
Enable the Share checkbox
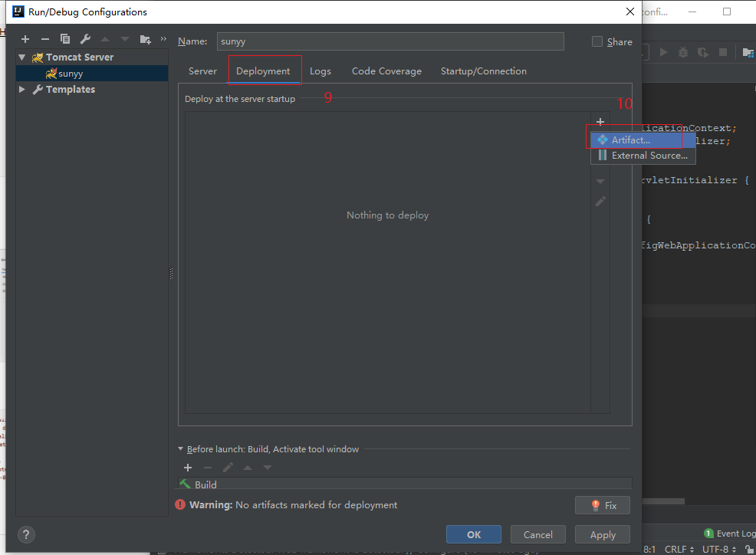tap(597, 42)
